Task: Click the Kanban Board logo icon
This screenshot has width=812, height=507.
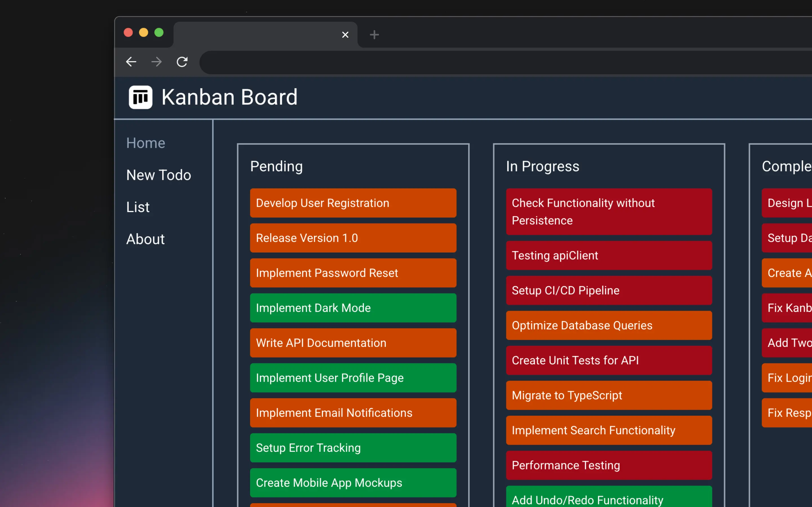Action: point(140,97)
